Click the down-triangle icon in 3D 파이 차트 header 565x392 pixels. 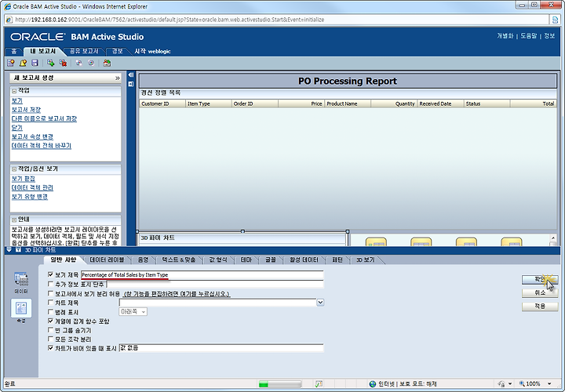(x=9, y=250)
